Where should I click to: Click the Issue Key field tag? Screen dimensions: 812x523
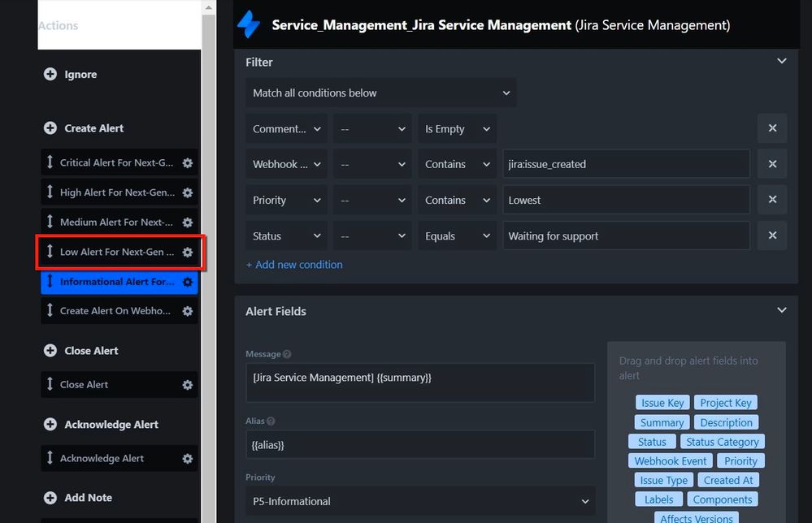point(662,403)
